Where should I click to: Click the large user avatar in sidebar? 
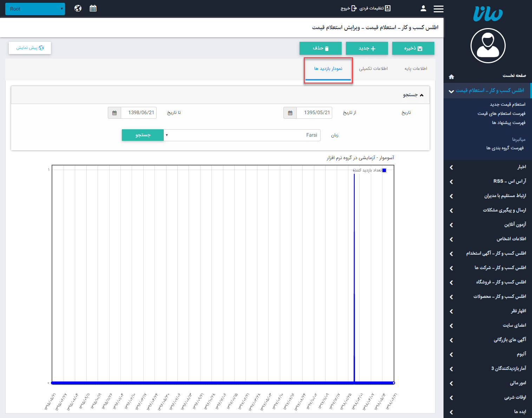[488, 46]
